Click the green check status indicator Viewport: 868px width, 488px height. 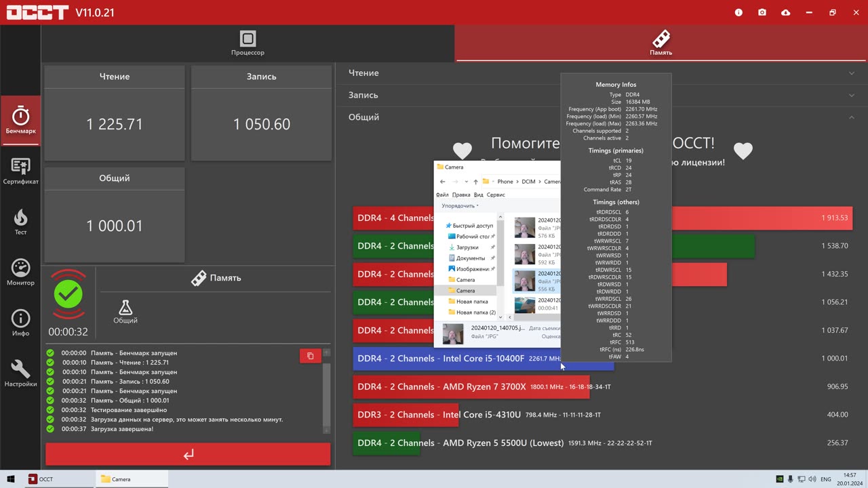68,295
